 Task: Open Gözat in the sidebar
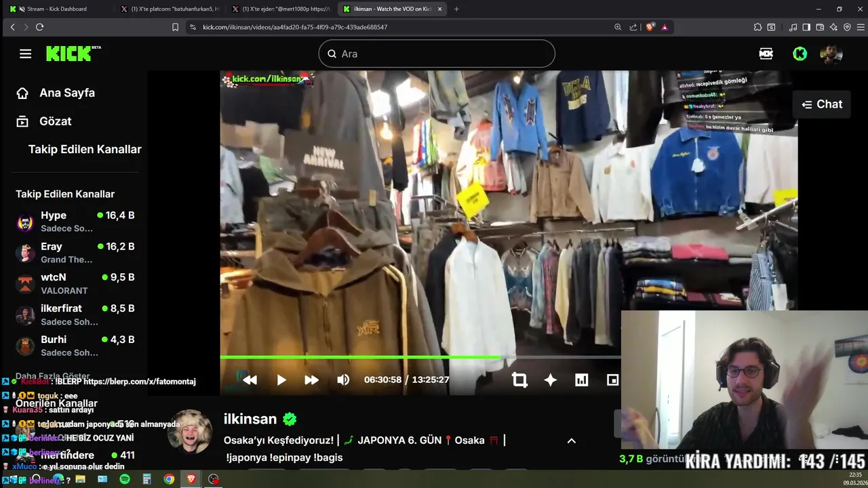[44, 121]
